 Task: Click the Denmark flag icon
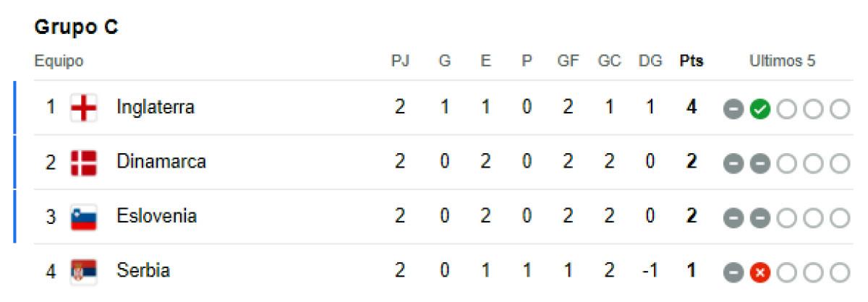coord(84,163)
